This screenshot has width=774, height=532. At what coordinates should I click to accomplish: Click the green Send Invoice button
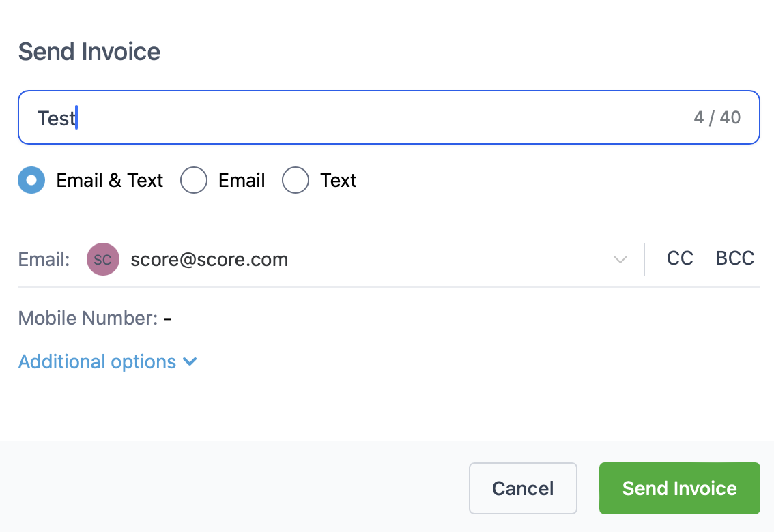point(679,488)
